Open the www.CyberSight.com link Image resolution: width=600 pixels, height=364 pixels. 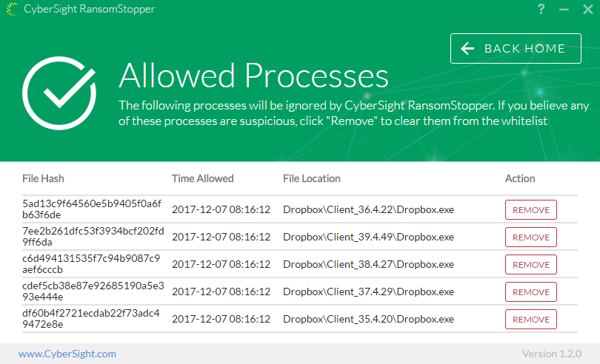(x=67, y=354)
